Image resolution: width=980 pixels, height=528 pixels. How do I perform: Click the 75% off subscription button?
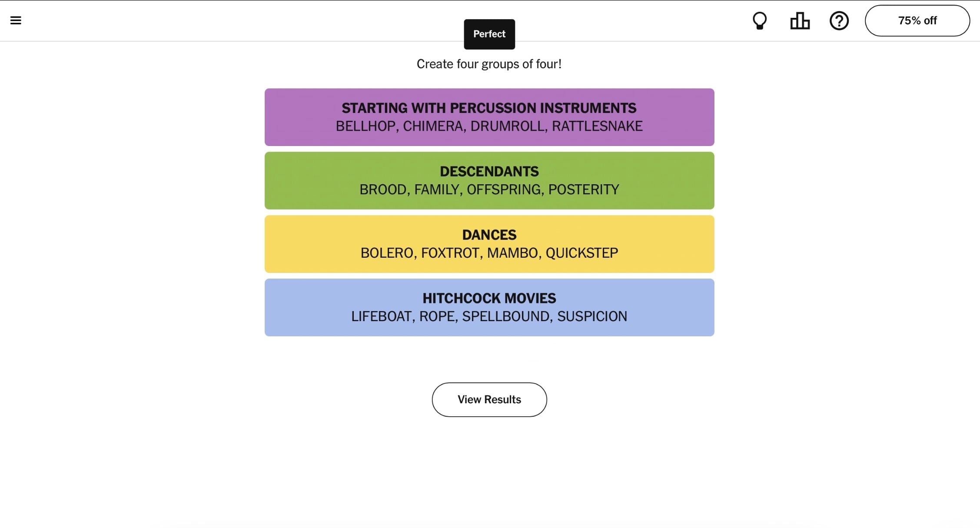tap(917, 20)
